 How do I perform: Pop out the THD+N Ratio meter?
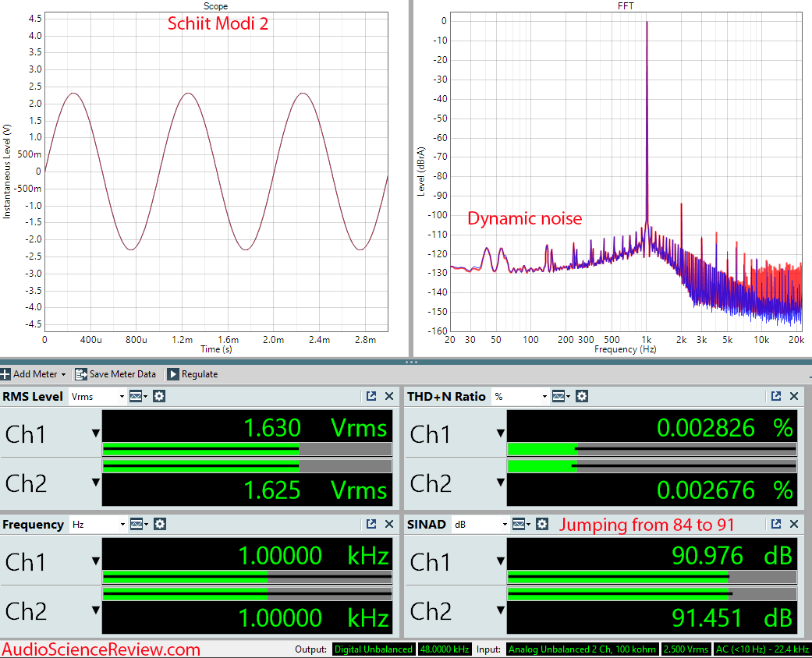[x=776, y=396]
